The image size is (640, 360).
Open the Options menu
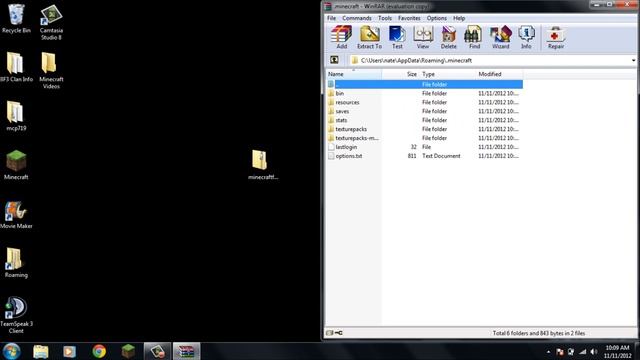pos(437,18)
